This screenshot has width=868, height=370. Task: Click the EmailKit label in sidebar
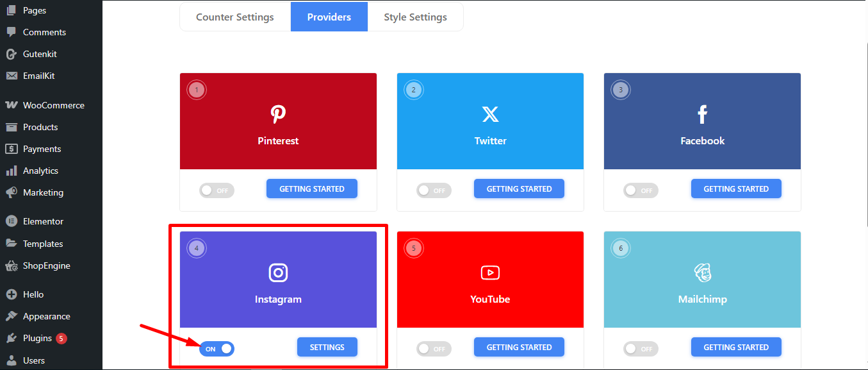pyautogui.click(x=39, y=76)
